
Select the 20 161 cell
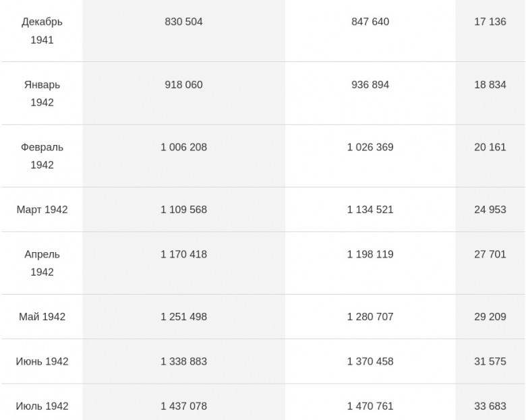[490, 147]
